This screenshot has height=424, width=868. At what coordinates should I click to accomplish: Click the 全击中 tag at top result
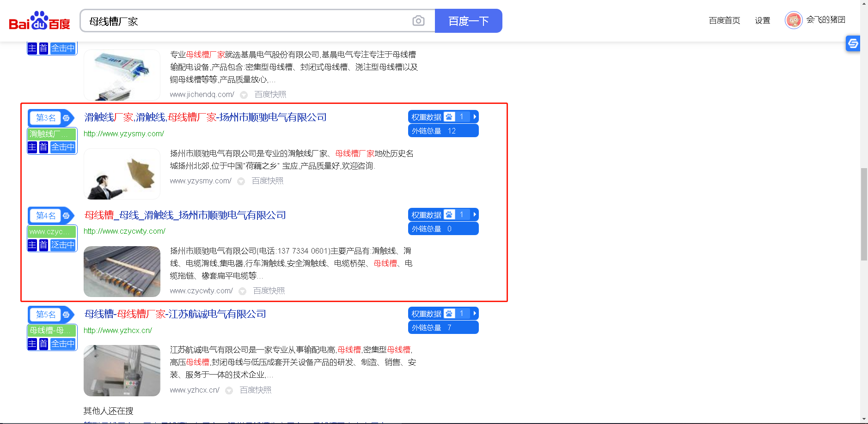pyautogui.click(x=63, y=48)
